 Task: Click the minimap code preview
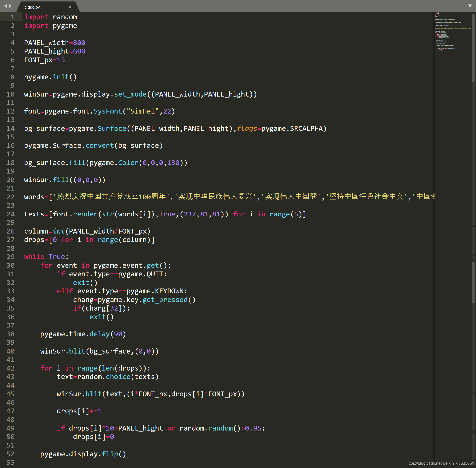tap(452, 32)
